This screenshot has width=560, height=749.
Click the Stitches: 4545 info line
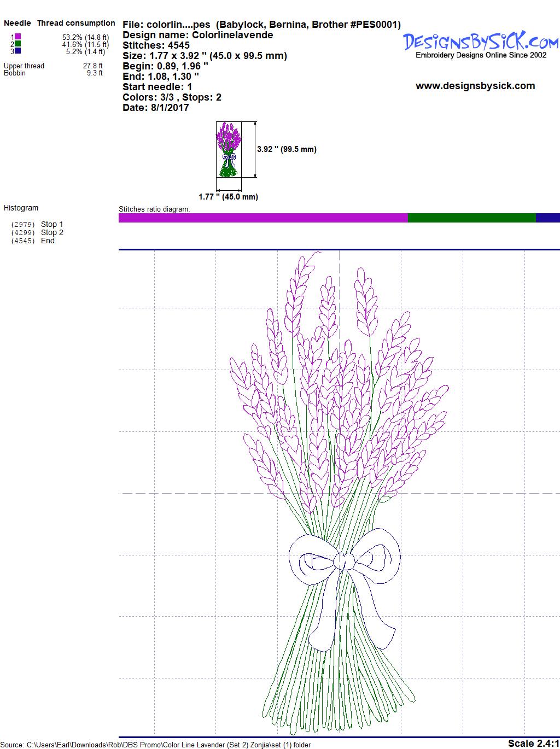(x=156, y=45)
